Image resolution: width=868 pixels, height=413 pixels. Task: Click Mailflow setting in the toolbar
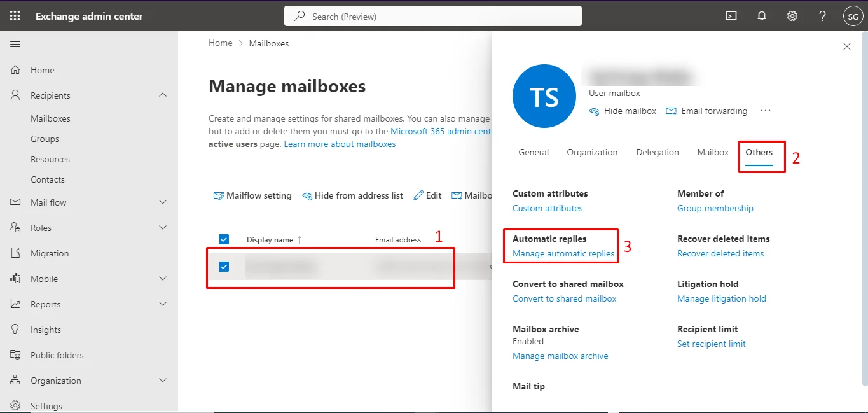[x=252, y=195]
